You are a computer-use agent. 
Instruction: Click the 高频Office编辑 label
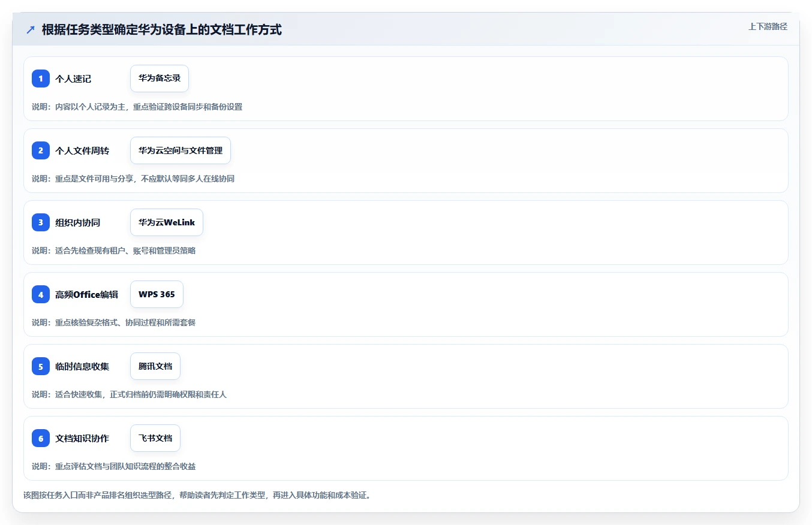(87, 294)
